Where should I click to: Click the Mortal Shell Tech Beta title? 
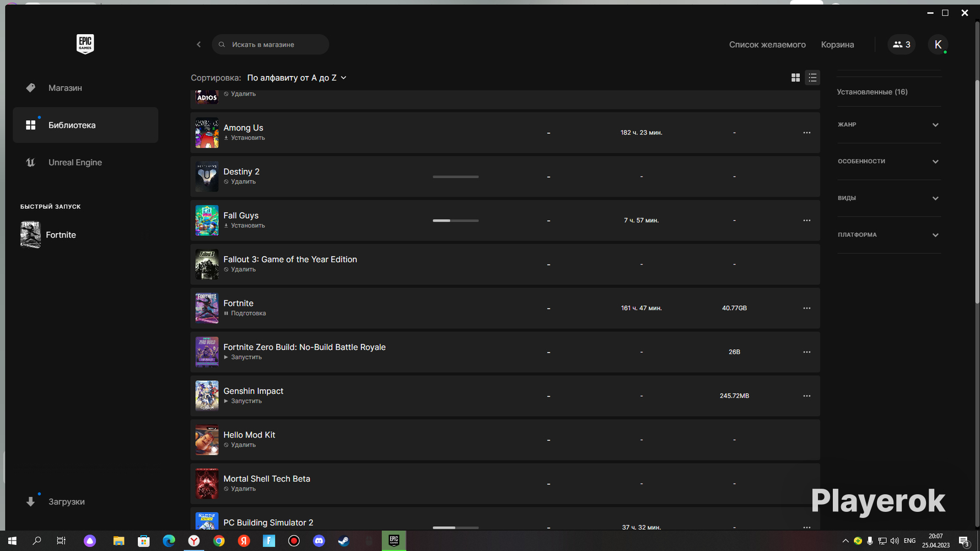point(267,479)
